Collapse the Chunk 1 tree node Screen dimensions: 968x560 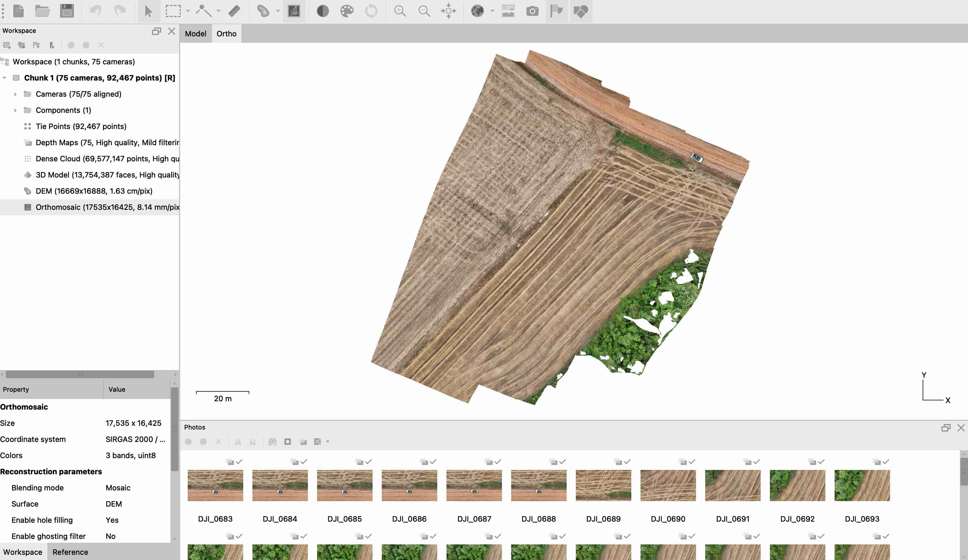5,78
